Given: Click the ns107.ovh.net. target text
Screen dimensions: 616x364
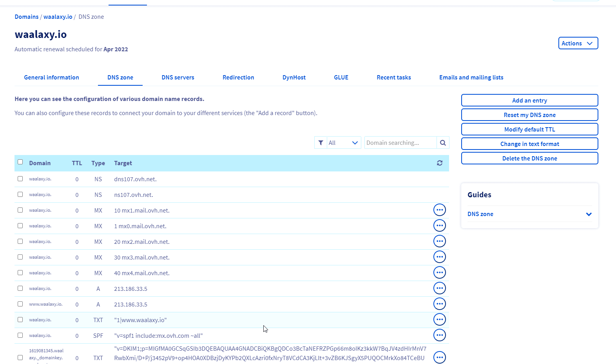Looking at the screenshot, I should (x=134, y=195).
